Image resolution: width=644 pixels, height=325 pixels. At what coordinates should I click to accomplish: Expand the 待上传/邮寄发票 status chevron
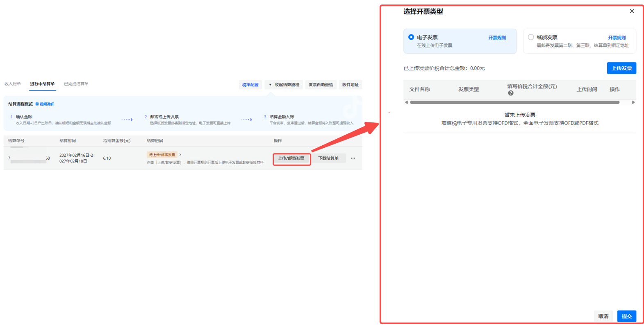pyautogui.click(x=180, y=155)
